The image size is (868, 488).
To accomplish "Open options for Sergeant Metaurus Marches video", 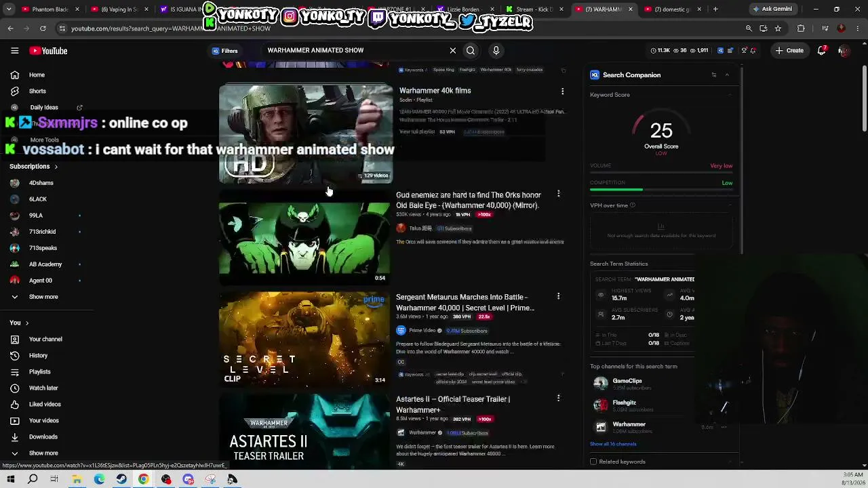I will tap(558, 296).
